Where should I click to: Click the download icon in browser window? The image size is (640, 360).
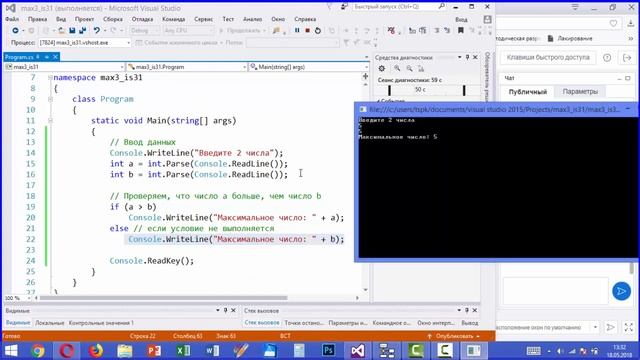[x=631, y=24]
